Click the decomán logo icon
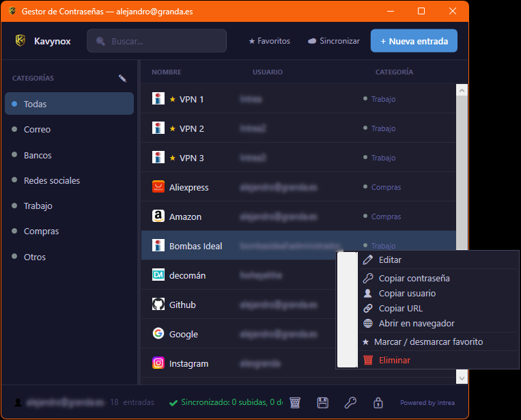Screen dimensions: 521x420 click(x=158, y=275)
